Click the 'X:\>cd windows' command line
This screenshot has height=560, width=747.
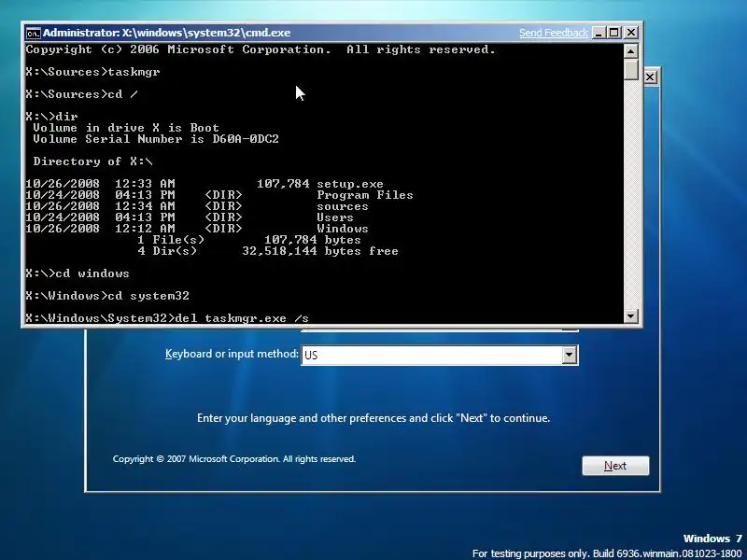tap(78, 273)
